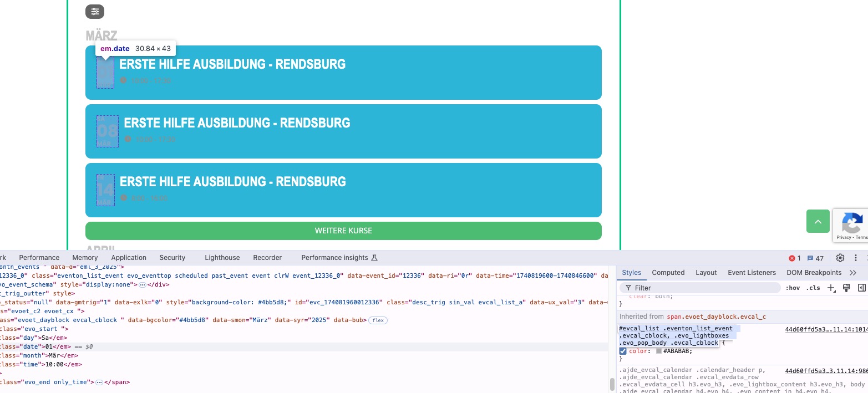
Task: Open DevTools settings gear
Action: [x=840, y=258]
